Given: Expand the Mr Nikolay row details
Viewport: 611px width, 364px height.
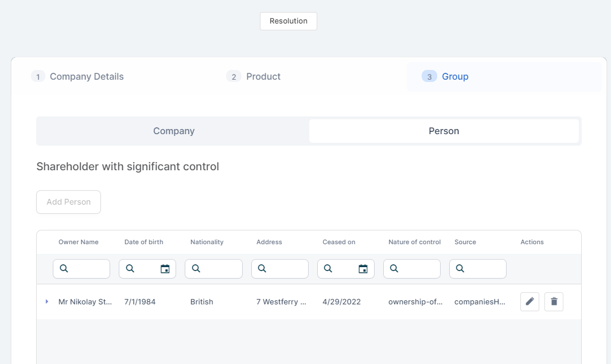Looking at the screenshot, I should point(47,302).
